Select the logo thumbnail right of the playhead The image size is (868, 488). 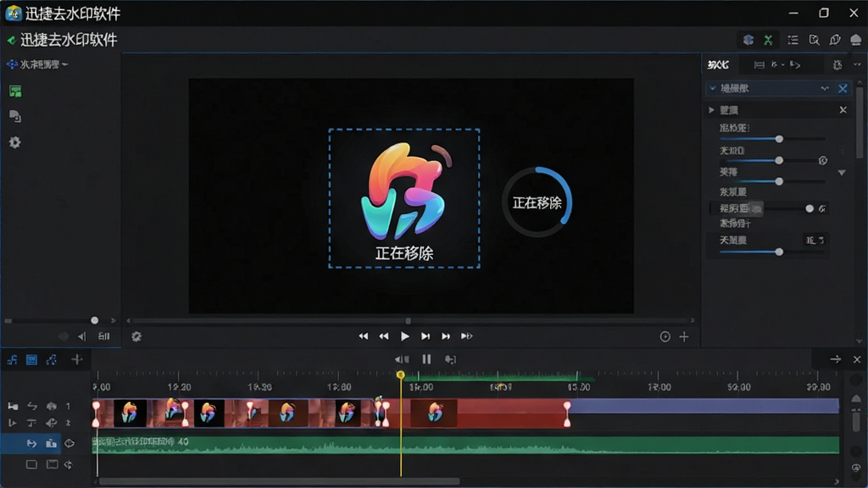coord(435,413)
